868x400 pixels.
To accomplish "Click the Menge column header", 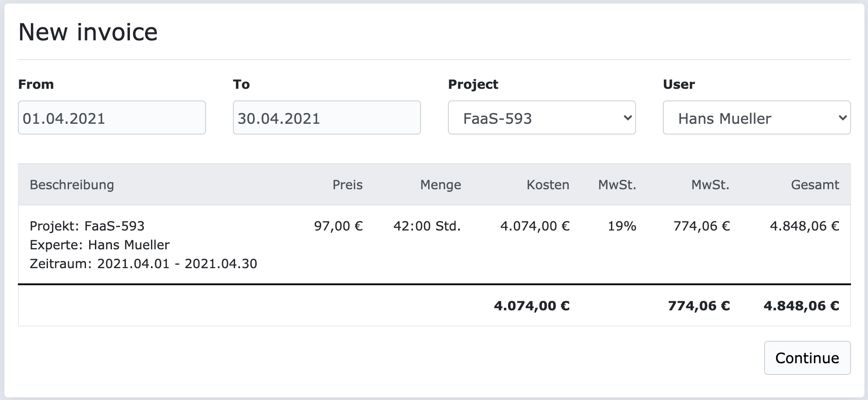I will coord(441,184).
